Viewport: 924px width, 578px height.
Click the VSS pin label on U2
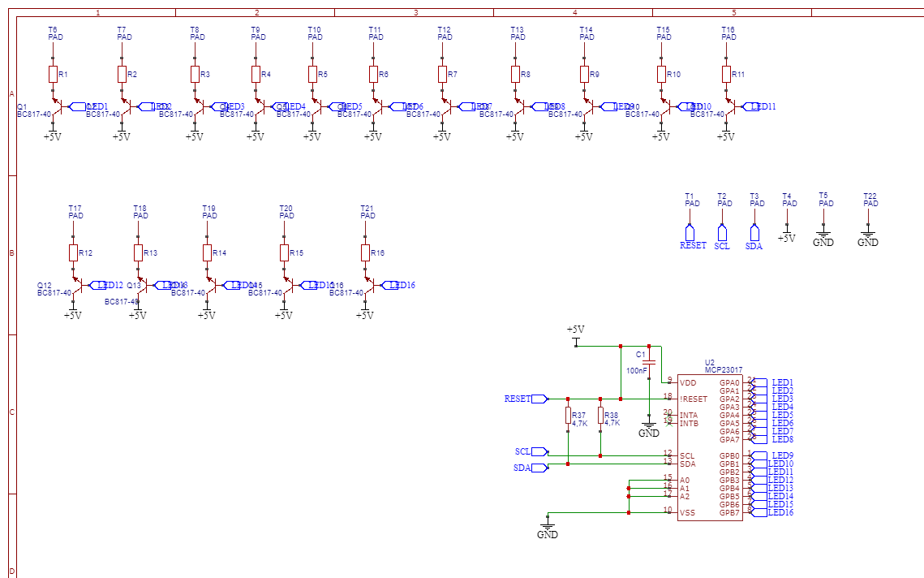click(x=687, y=512)
